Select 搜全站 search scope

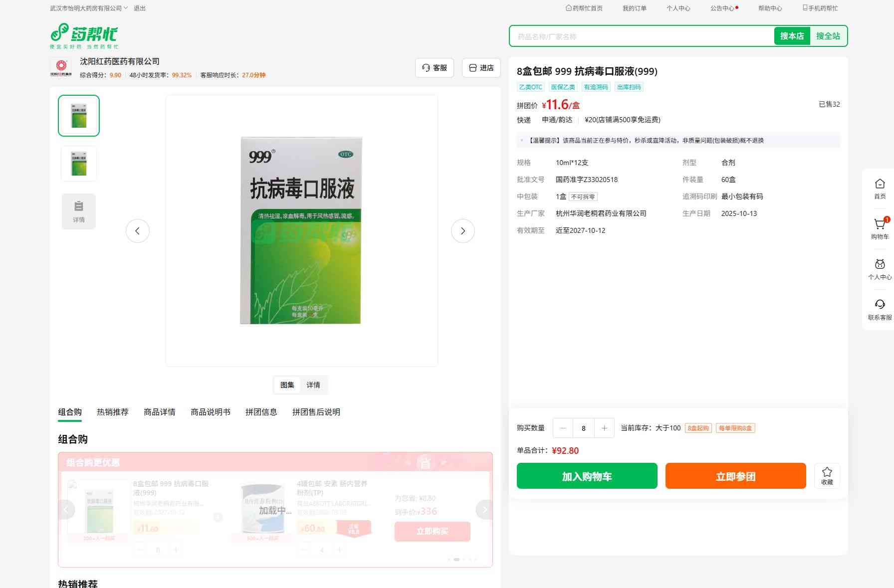point(828,36)
